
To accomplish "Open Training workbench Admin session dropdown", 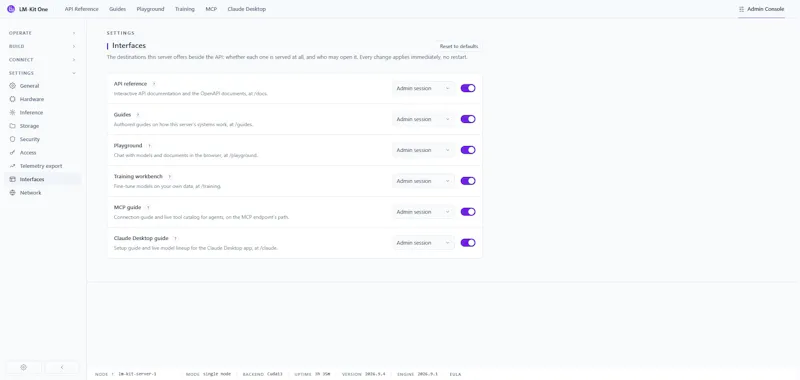I will 423,181.
